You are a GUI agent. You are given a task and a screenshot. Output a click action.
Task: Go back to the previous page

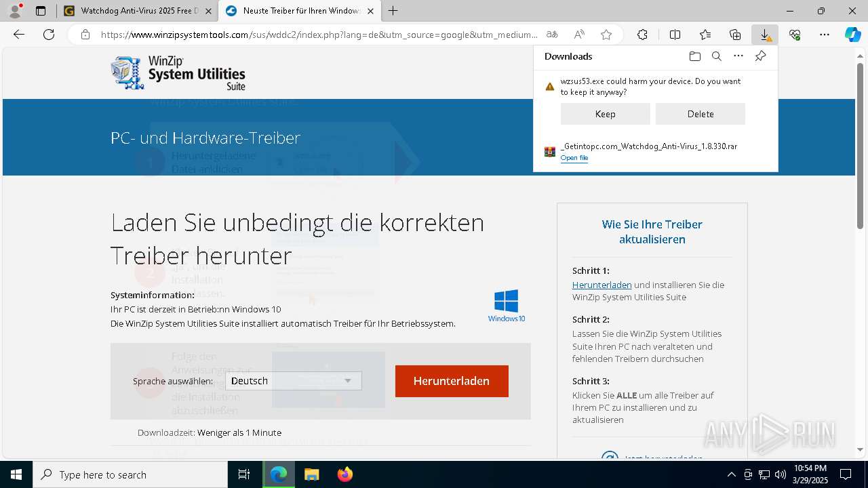click(19, 35)
